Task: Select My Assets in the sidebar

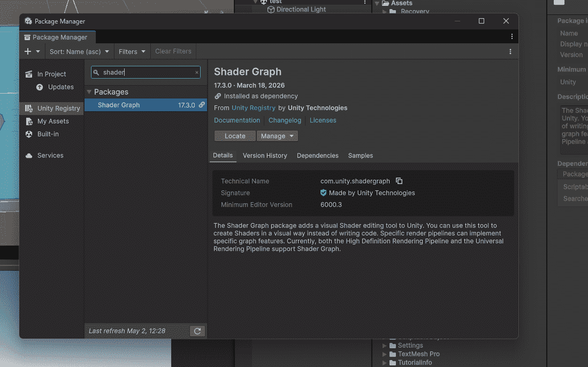Action: 53,121
